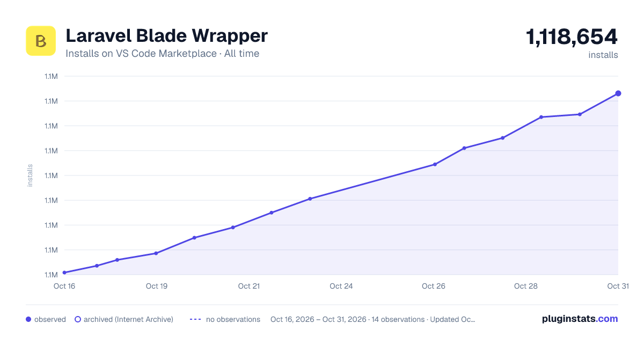This screenshot has height=338, width=644.
Task: Click the observed legend filled dot
Action: 28,319
